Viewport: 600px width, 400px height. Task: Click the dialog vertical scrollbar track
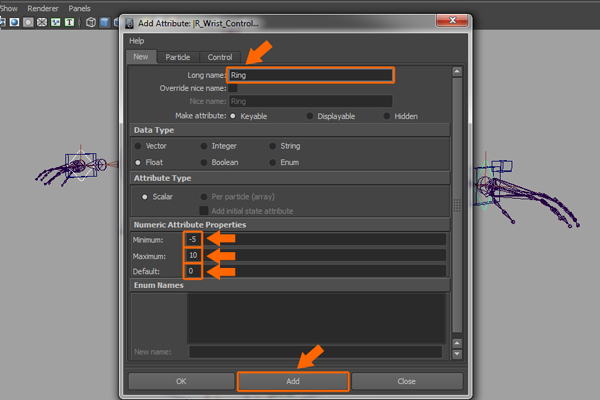click(x=457, y=205)
